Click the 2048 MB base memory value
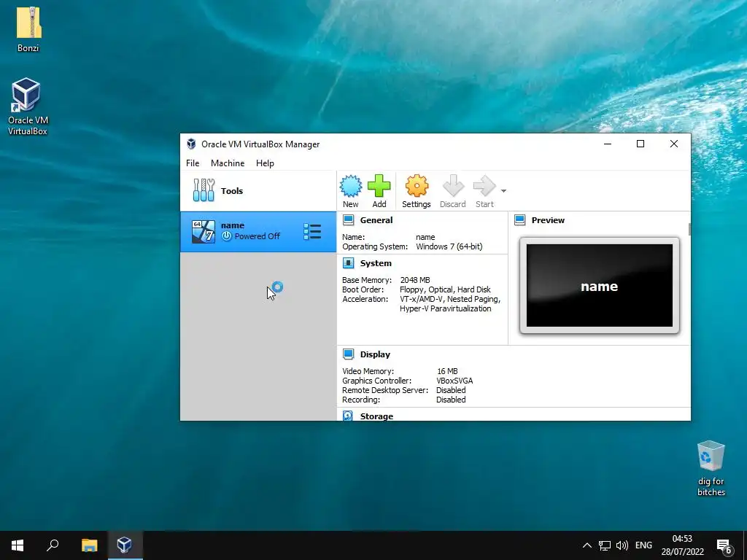 click(415, 280)
